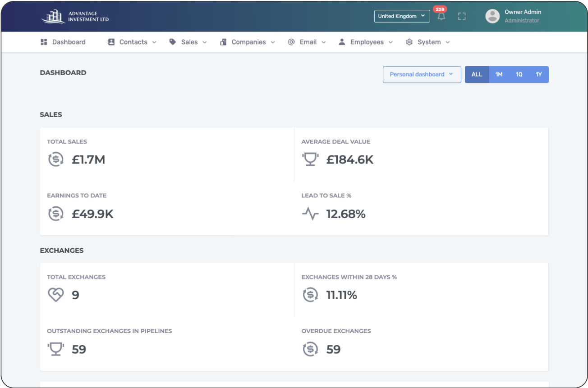Screen dimensions: 588x388
Task: Click the Overdue Exchanges currency icon
Action: pos(310,349)
